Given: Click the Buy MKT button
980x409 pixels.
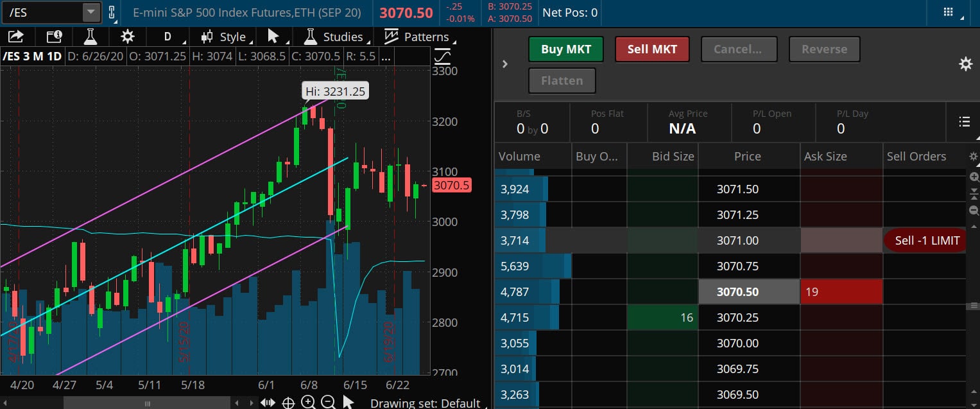Looking at the screenshot, I should pyautogui.click(x=565, y=49).
